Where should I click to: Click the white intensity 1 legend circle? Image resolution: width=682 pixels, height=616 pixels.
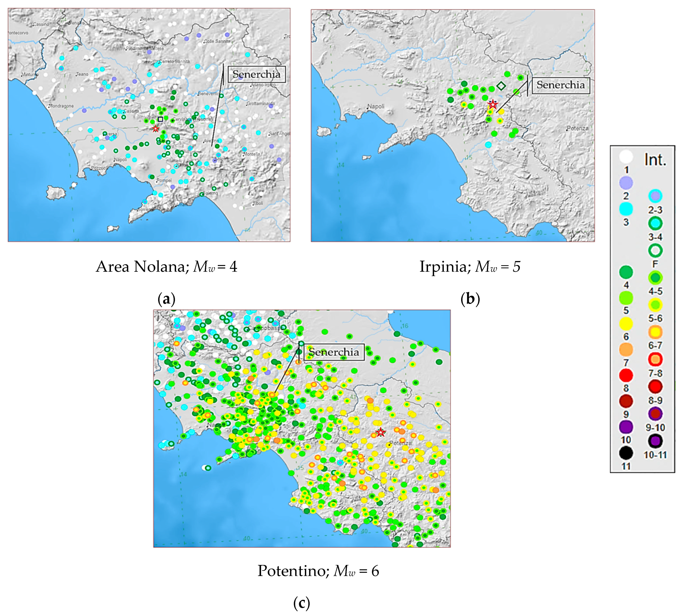(626, 157)
